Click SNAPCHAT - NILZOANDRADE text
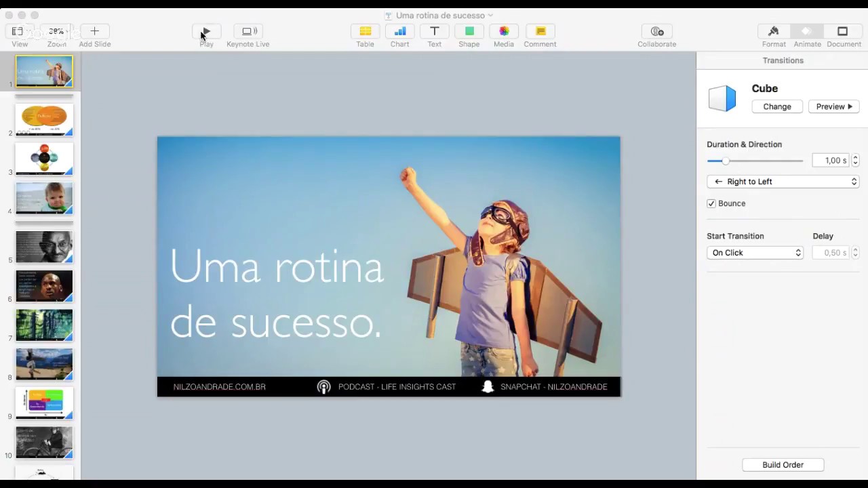The height and width of the screenshot is (488, 868). (x=554, y=387)
